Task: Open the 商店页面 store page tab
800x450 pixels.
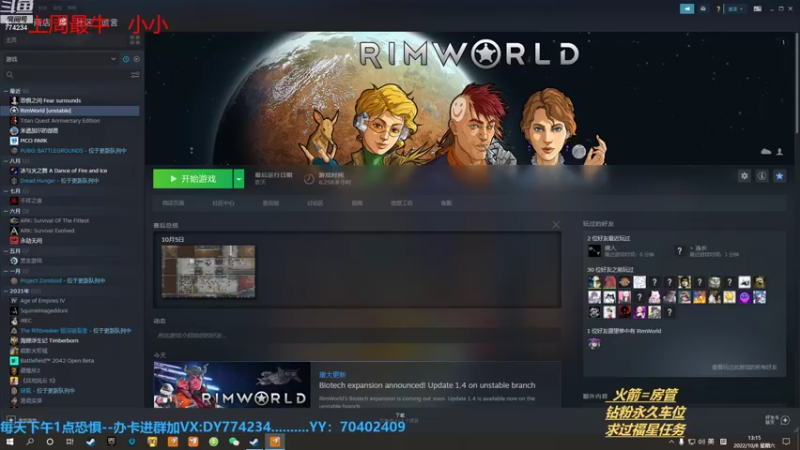Action: point(173,203)
